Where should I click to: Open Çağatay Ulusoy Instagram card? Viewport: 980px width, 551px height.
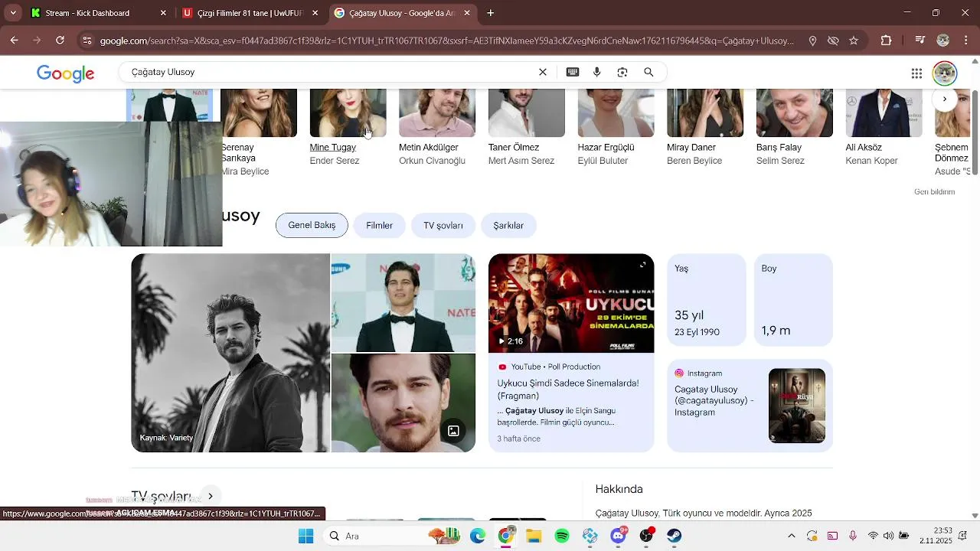tap(750, 406)
